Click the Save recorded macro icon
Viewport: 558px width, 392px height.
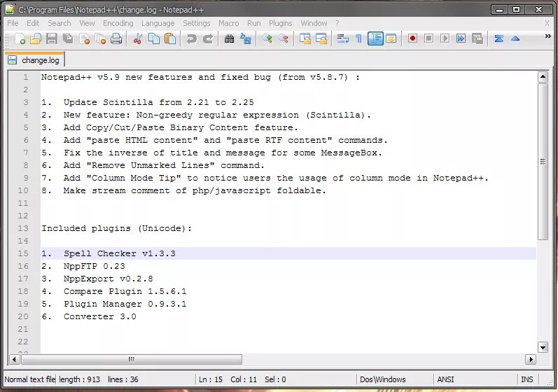pos(477,38)
